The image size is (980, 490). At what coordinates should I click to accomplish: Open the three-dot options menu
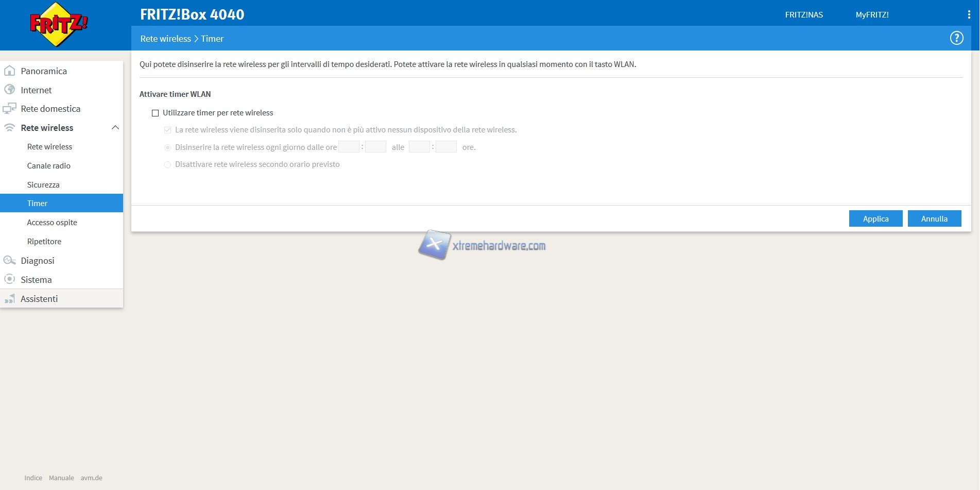(x=969, y=14)
